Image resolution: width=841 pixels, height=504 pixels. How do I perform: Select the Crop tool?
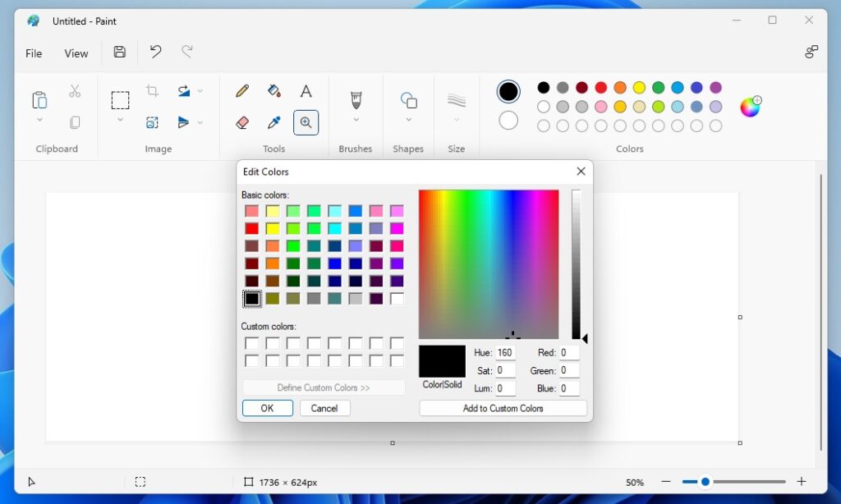pos(152,90)
